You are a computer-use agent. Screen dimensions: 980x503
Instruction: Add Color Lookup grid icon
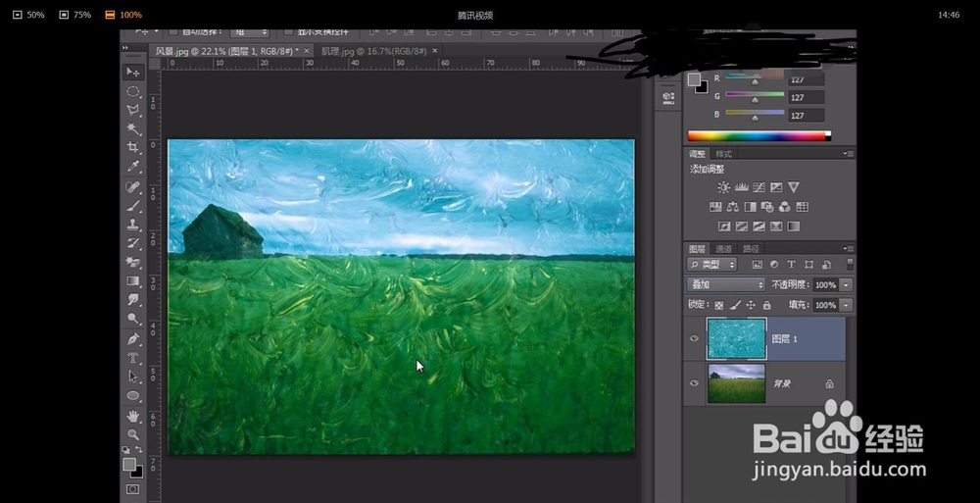[803, 207]
